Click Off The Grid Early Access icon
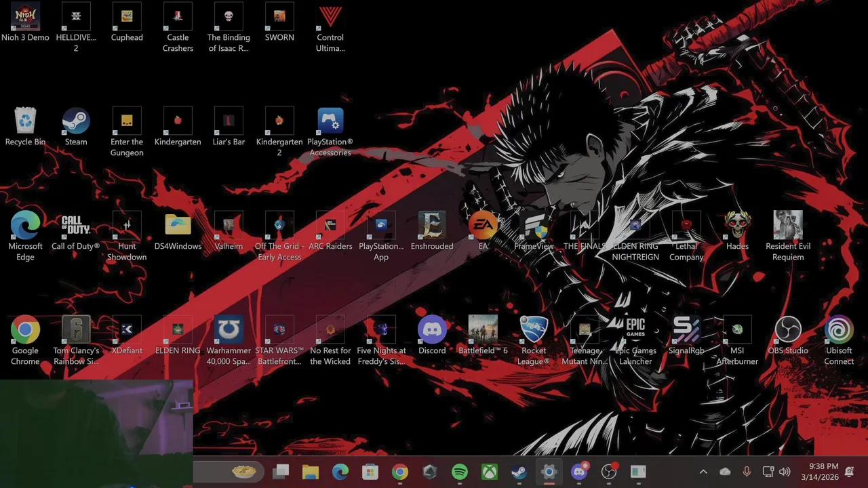868x488 pixels. pos(279,237)
